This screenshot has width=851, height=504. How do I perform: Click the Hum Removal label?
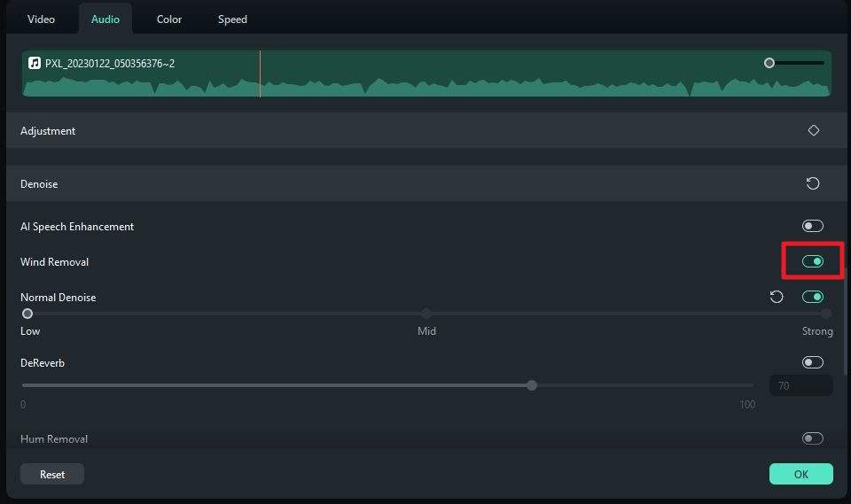[54, 439]
